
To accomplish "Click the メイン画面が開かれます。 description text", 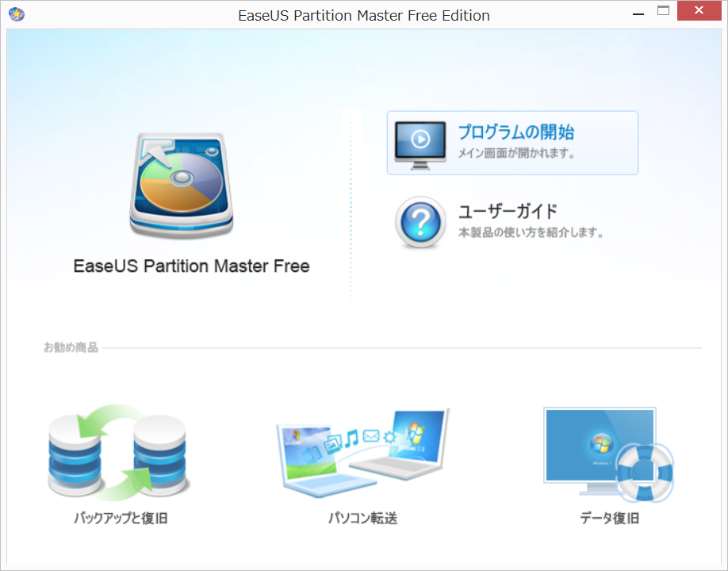I will [516, 153].
